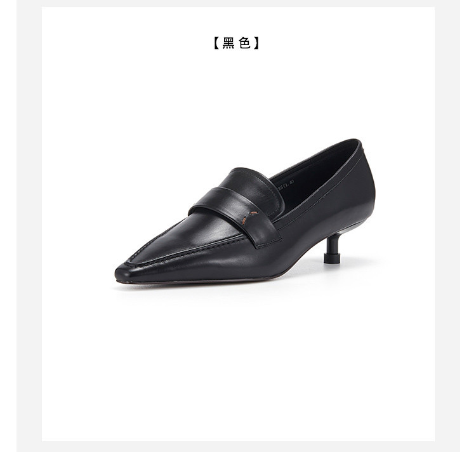Click the closing bracket 】 in title
This screenshot has width=476, height=452.
click(x=256, y=43)
